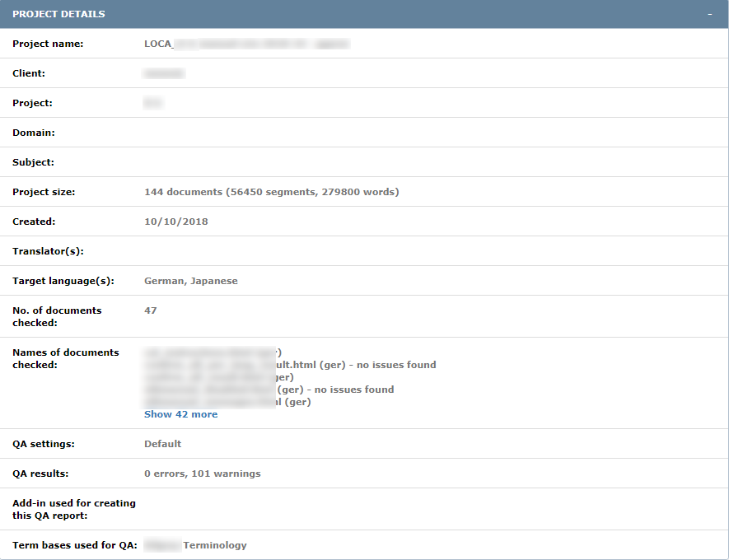Select the project size text showing 144 documents
Viewport: 729px width, 560px height.
272,191
